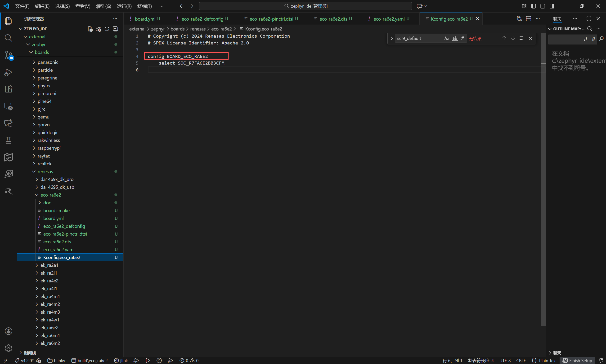Click the search icon in Outline Map

point(590,29)
